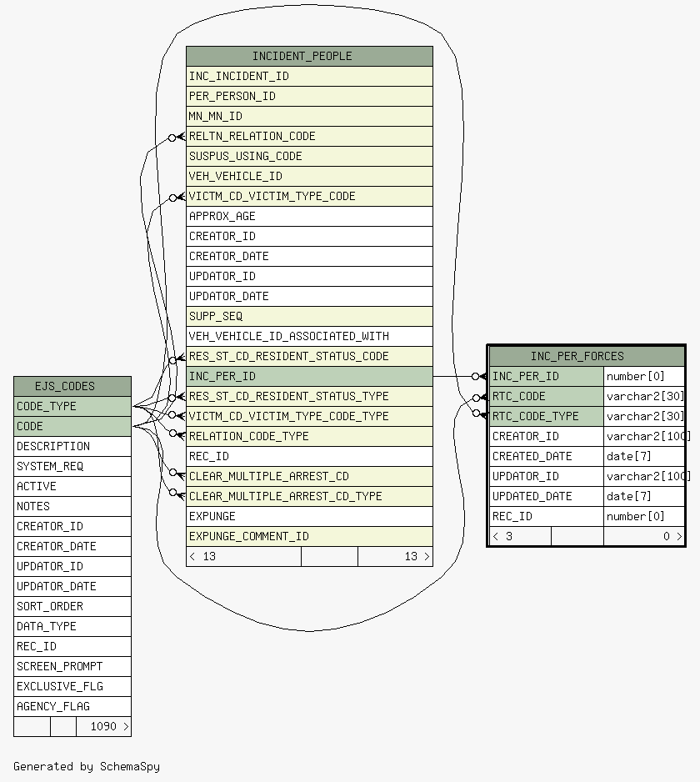Screen dimensions: 700x782
Task: Select SYSTEM_REQ row in EJS_CODES
Action: tap(72, 466)
